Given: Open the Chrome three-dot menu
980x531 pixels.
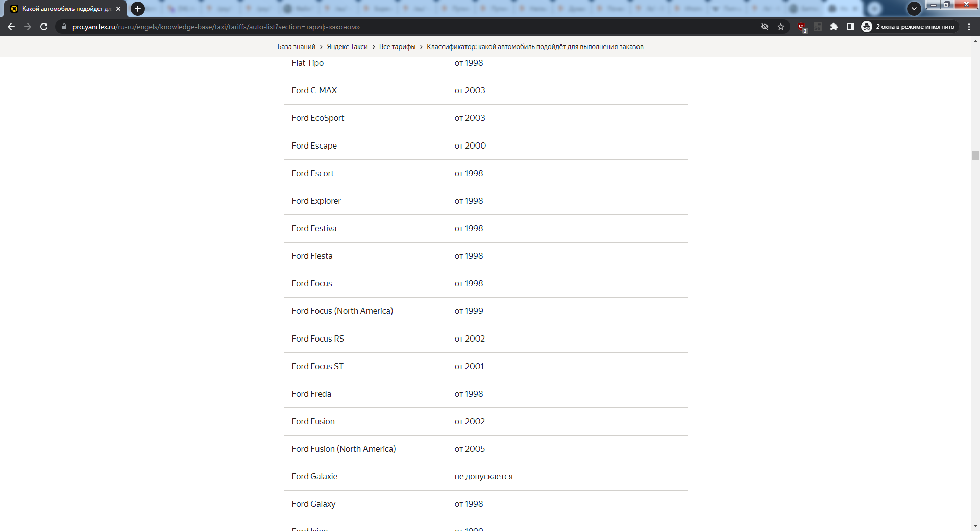Looking at the screenshot, I should click(x=969, y=27).
